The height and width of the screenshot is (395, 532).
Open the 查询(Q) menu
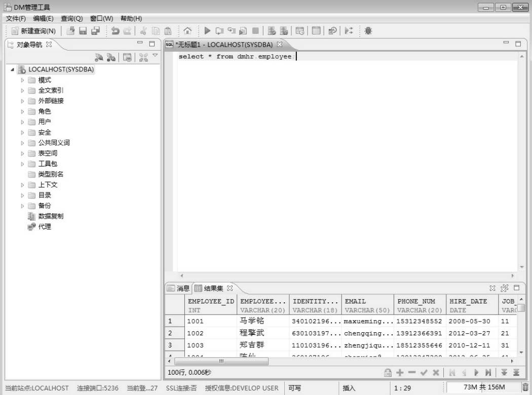(71, 19)
